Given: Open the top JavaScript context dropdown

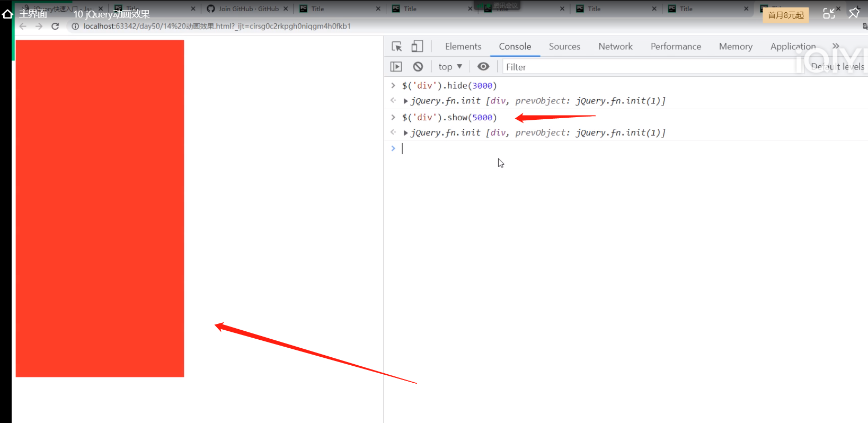Looking at the screenshot, I should (450, 67).
